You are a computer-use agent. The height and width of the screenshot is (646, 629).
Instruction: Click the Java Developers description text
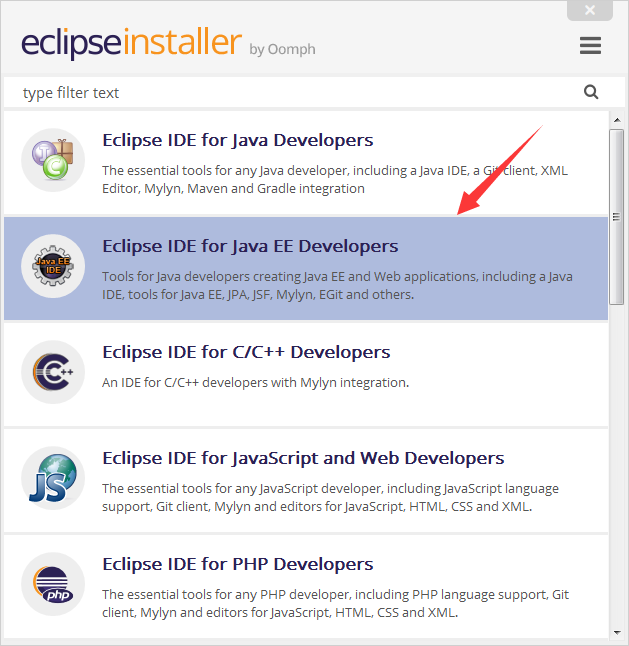[x=335, y=180]
